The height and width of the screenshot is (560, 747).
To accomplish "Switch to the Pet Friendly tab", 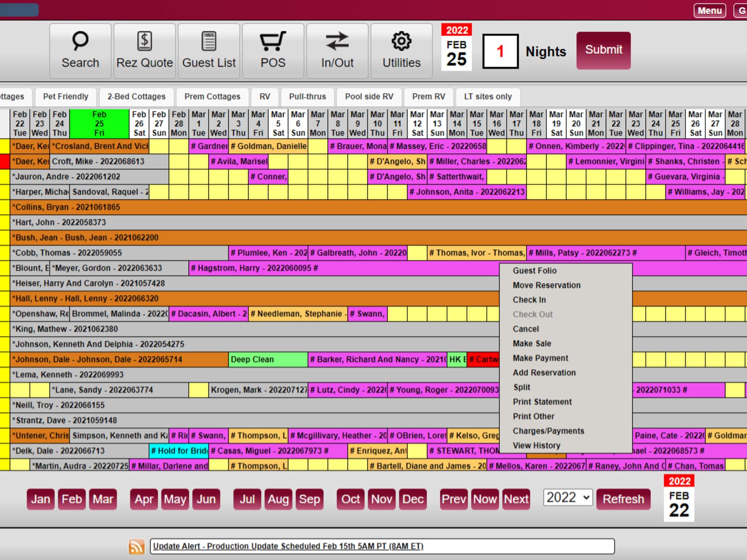I will coord(66,97).
